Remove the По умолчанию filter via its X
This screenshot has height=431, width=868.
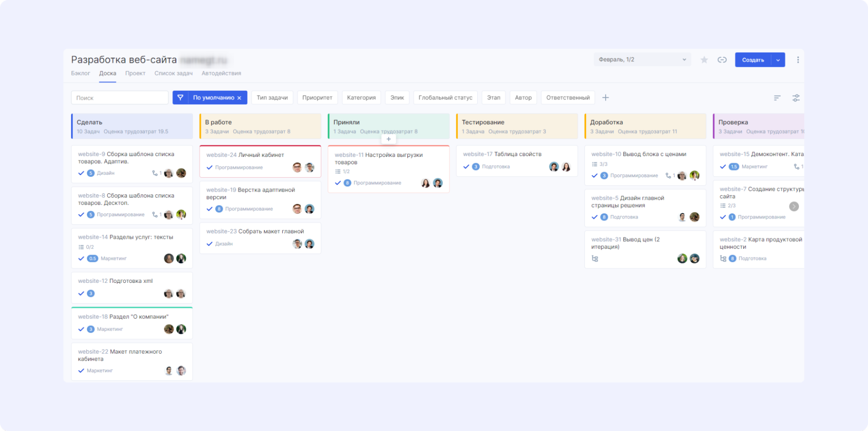(239, 98)
